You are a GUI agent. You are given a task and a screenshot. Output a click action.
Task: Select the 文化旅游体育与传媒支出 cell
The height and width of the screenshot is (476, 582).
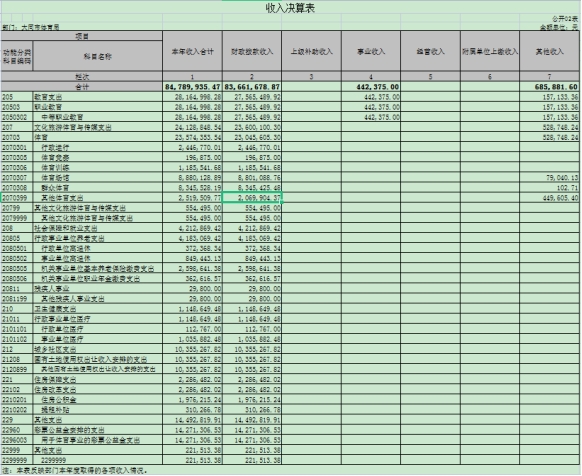click(x=98, y=127)
